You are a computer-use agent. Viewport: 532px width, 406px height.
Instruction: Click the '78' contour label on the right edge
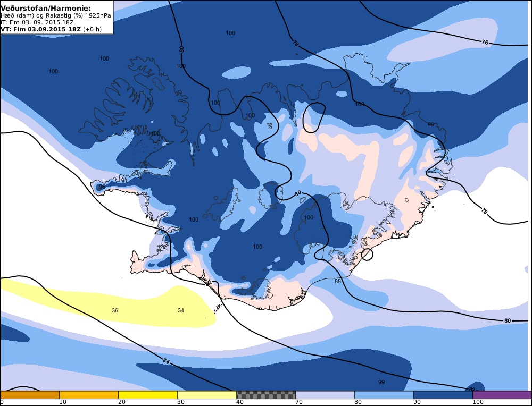pyautogui.click(x=485, y=211)
